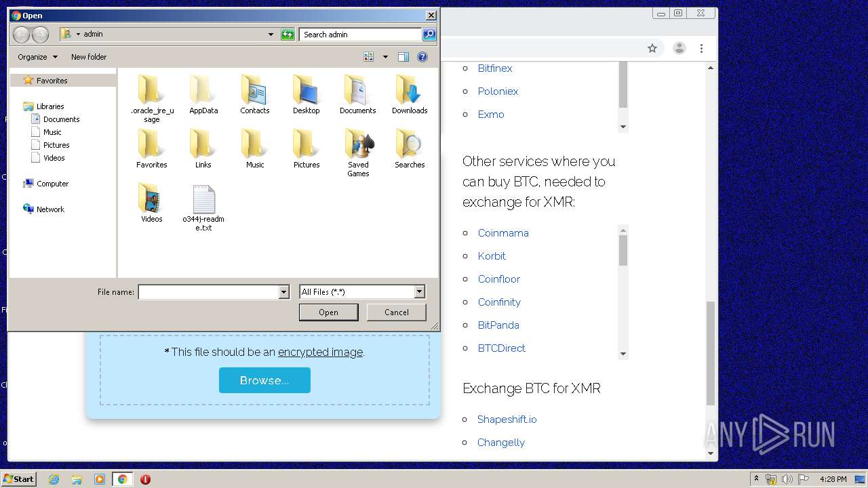Open the Contacts folder
The image size is (868, 488).
coord(255,94)
